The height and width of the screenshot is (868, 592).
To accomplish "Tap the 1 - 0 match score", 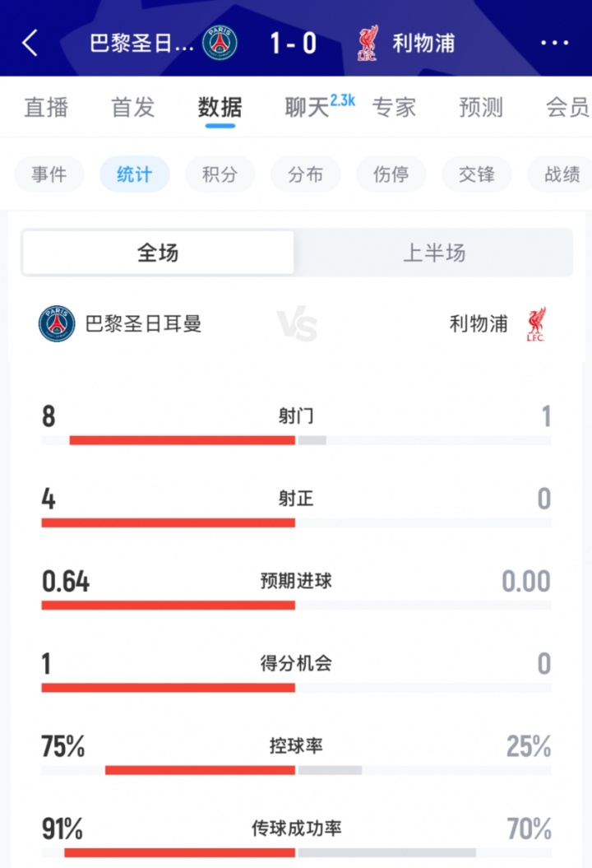I will tap(294, 43).
